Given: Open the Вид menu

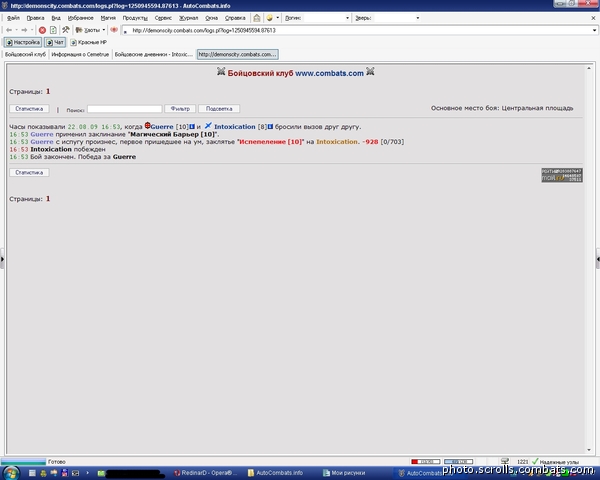Looking at the screenshot, I should 56,18.
